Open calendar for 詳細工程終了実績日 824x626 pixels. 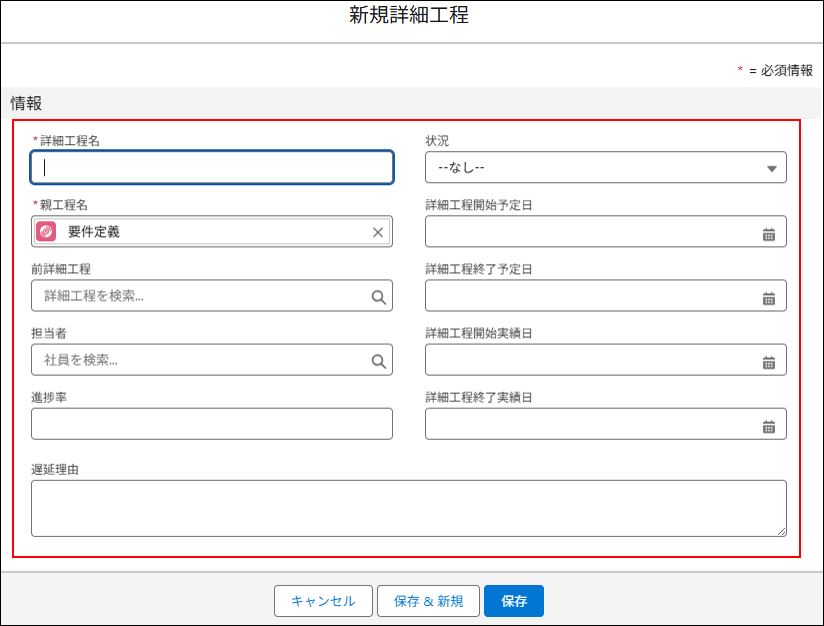pyautogui.click(x=768, y=425)
